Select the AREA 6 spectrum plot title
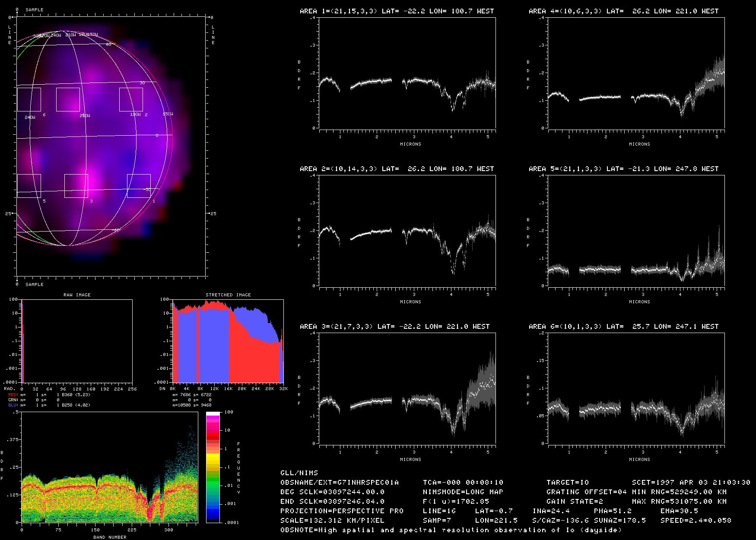 point(623,327)
